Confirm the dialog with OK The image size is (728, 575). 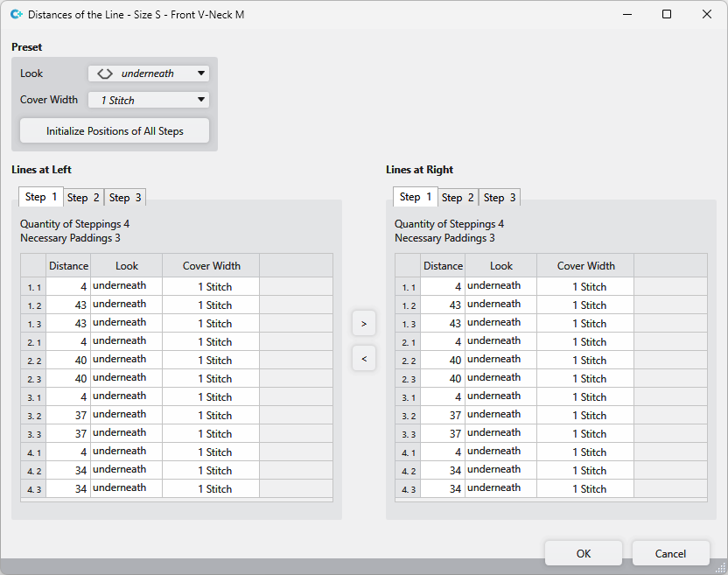(583, 553)
